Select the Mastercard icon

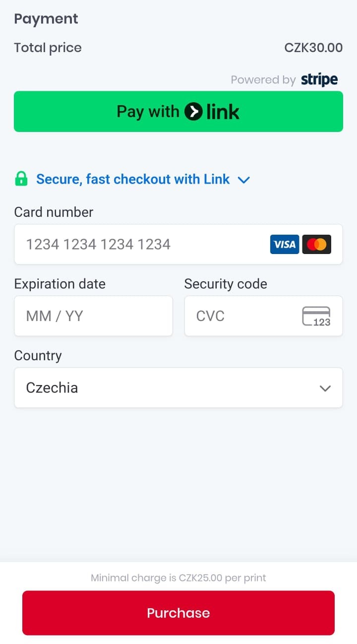(317, 244)
